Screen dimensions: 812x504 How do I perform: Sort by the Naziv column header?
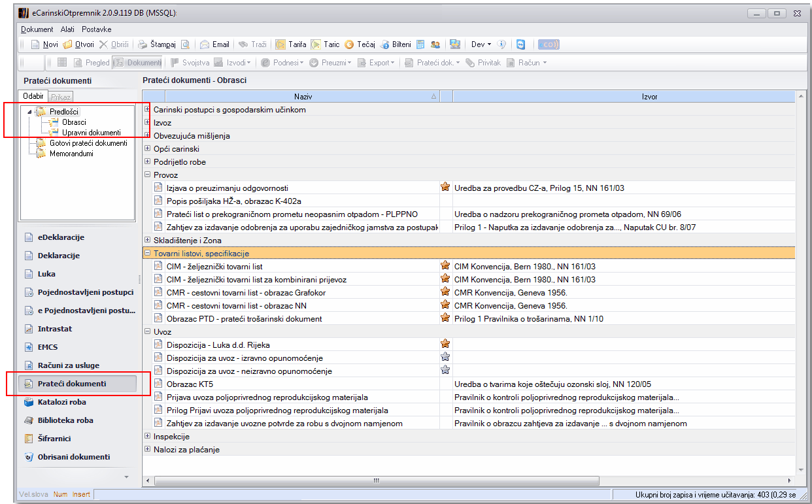click(303, 96)
